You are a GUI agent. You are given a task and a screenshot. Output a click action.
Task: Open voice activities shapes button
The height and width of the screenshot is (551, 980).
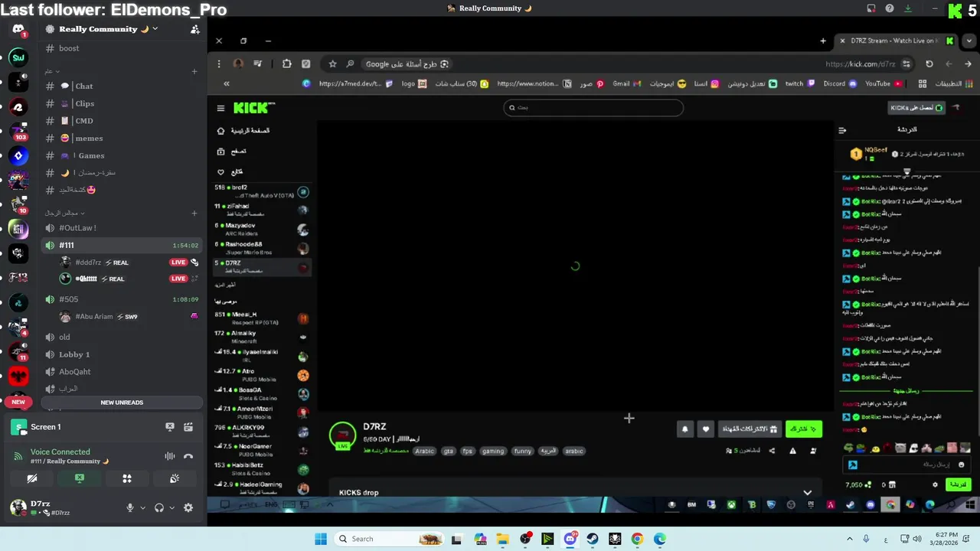point(127,478)
